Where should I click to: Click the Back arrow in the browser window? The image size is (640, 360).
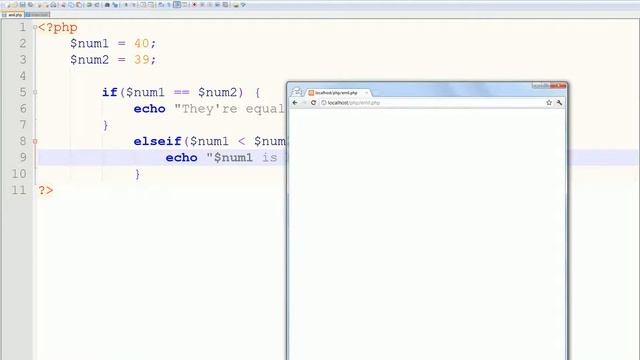coord(295,103)
